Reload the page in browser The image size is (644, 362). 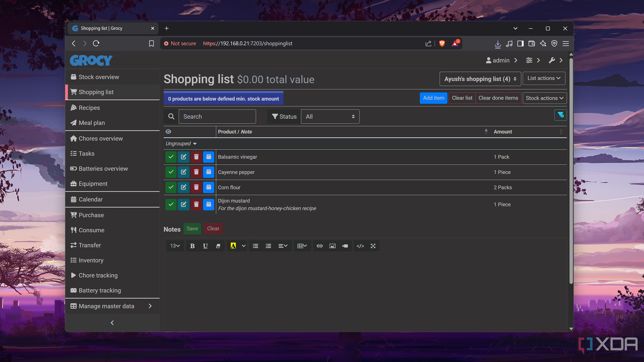click(96, 43)
